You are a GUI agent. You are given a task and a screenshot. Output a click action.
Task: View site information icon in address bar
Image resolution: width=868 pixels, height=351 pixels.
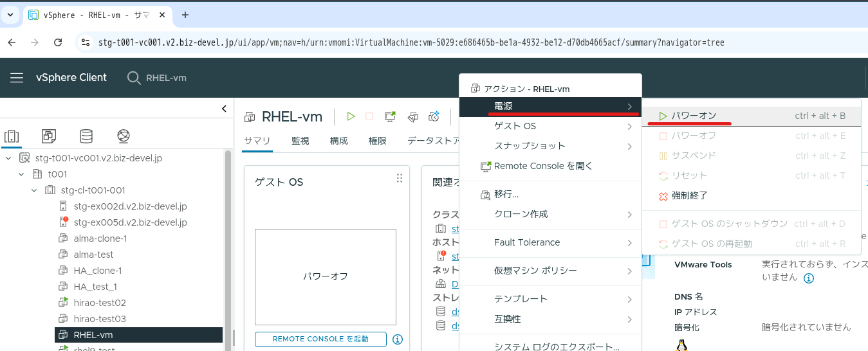point(86,42)
